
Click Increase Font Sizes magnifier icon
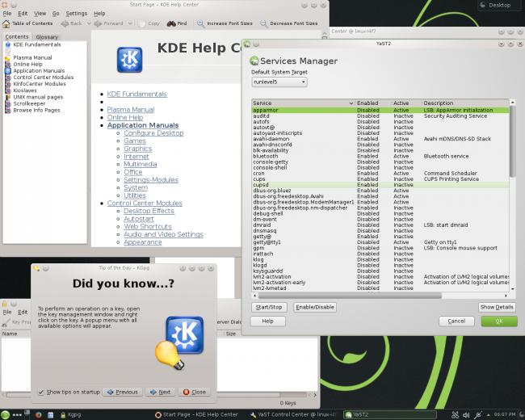200,23
